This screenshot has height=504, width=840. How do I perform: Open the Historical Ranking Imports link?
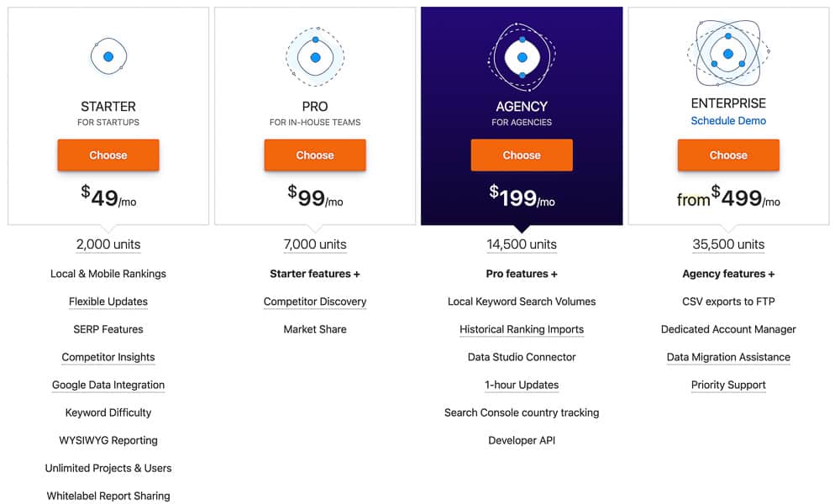point(521,328)
